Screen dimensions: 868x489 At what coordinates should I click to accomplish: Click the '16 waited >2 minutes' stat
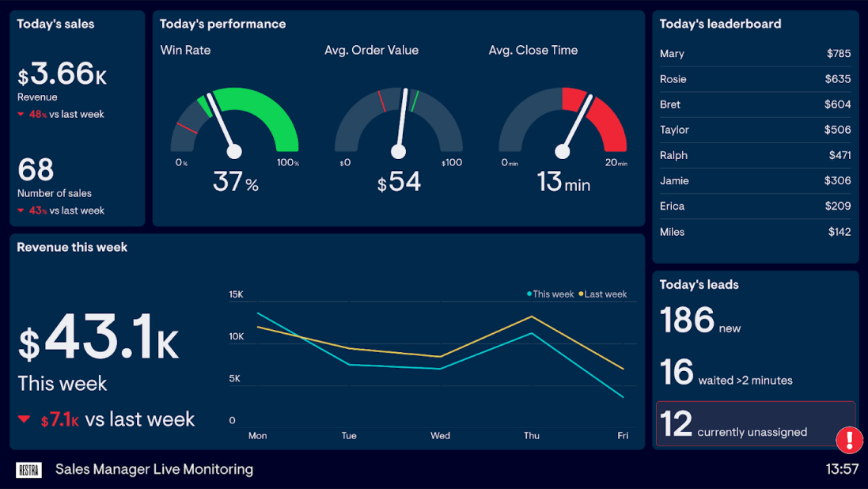(726, 373)
